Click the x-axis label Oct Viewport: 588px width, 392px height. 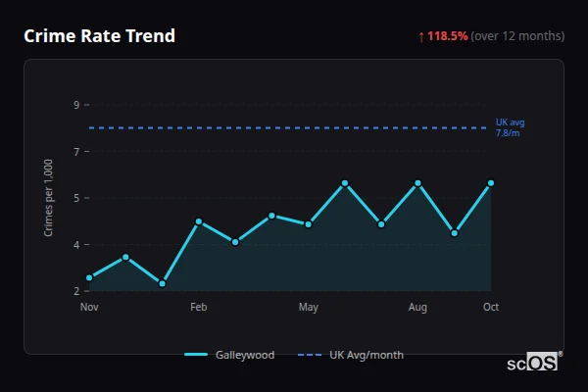[491, 307]
